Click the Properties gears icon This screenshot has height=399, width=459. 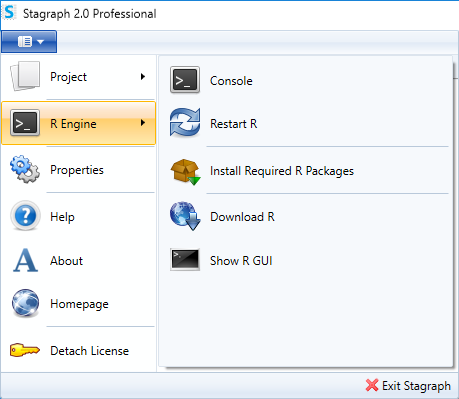coord(25,169)
